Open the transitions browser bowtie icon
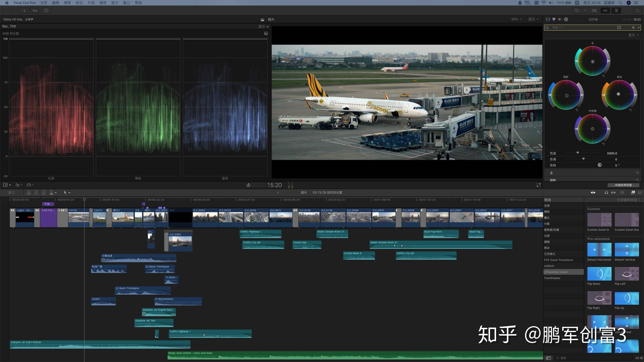The width and height of the screenshot is (644, 362). pos(640,193)
